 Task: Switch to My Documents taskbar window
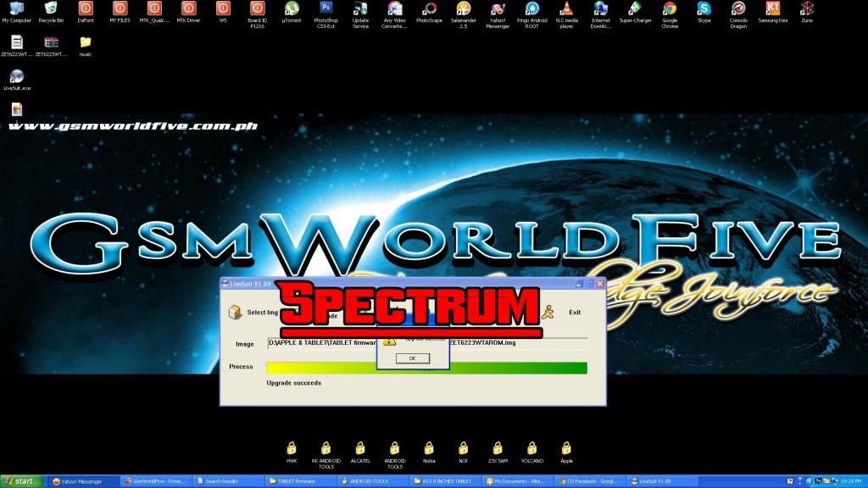click(519, 481)
